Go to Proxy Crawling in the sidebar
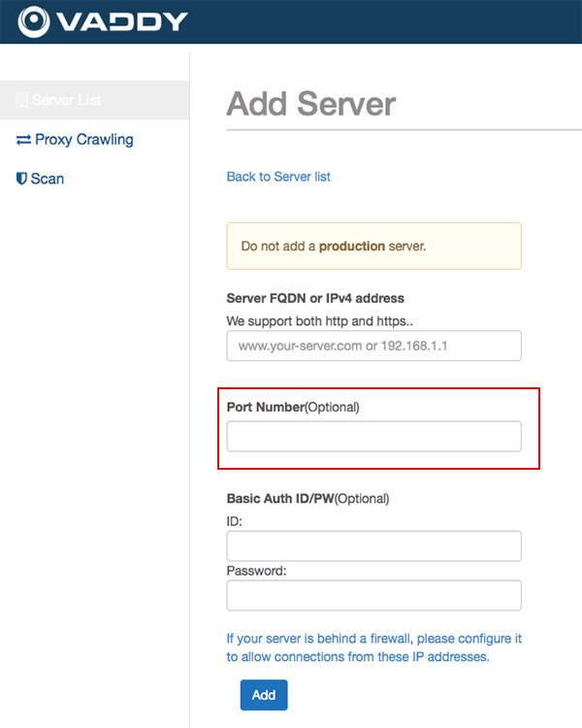 tap(75, 139)
